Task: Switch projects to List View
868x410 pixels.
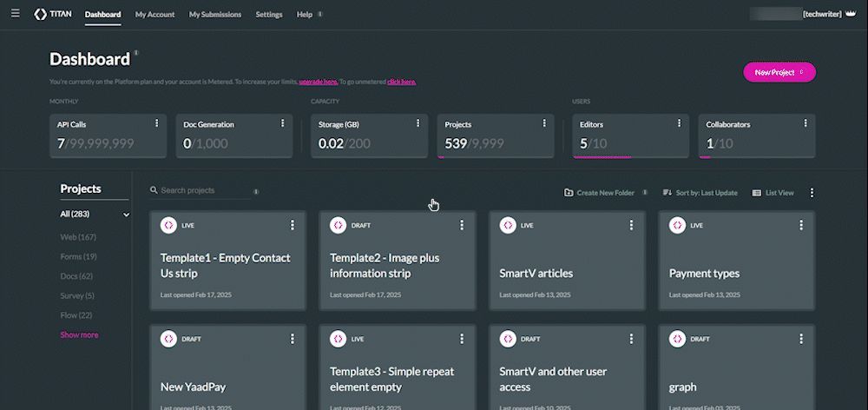Action: click(x=773, y=193)
